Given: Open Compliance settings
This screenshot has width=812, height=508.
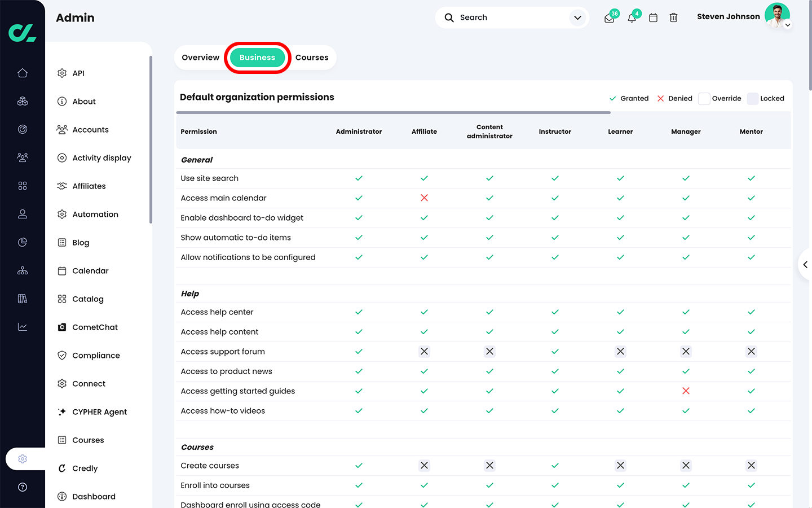Looking at the screenshot, I should [96, 356].
